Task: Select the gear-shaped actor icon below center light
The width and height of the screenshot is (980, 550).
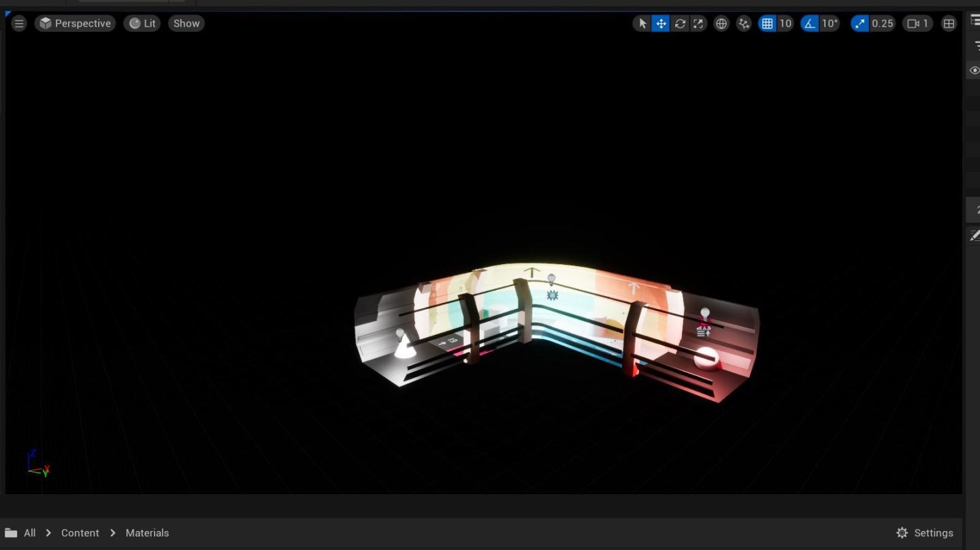Action: [x=552, y=295]
